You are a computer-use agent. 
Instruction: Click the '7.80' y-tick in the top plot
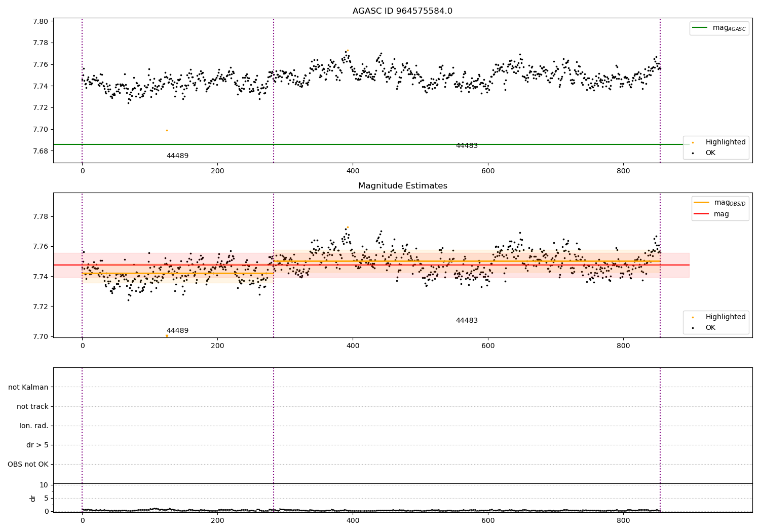pos(41,21)
